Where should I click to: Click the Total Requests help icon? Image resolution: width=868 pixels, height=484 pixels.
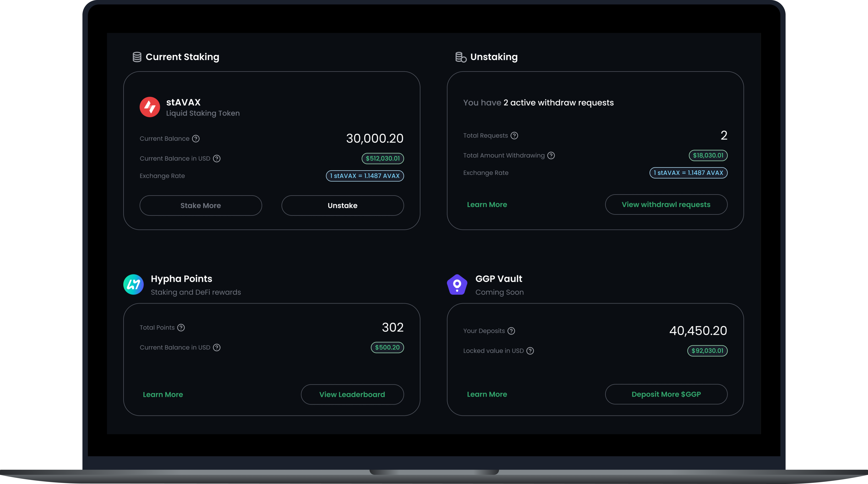pyautogui.click(x=514, y=135)
